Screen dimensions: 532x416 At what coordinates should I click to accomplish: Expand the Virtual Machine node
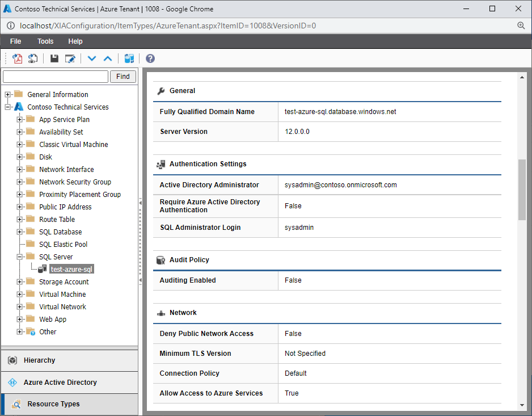pos(19,295)
